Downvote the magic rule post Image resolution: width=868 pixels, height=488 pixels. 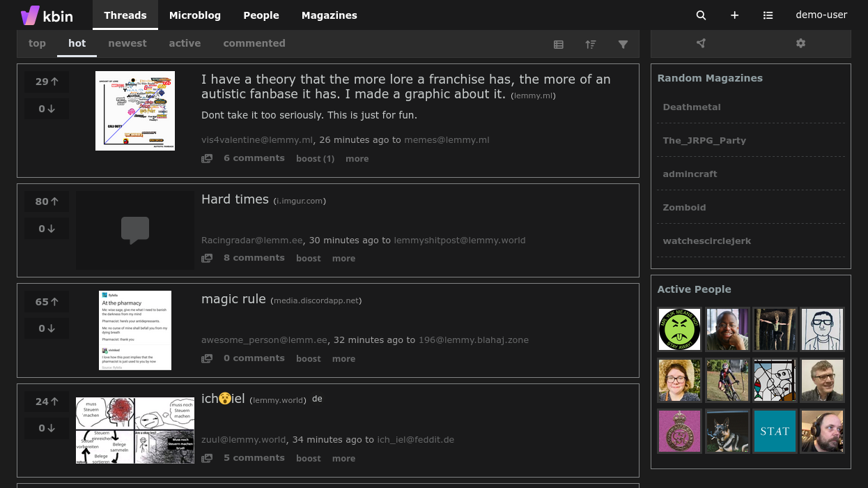(x=47, y=328)
